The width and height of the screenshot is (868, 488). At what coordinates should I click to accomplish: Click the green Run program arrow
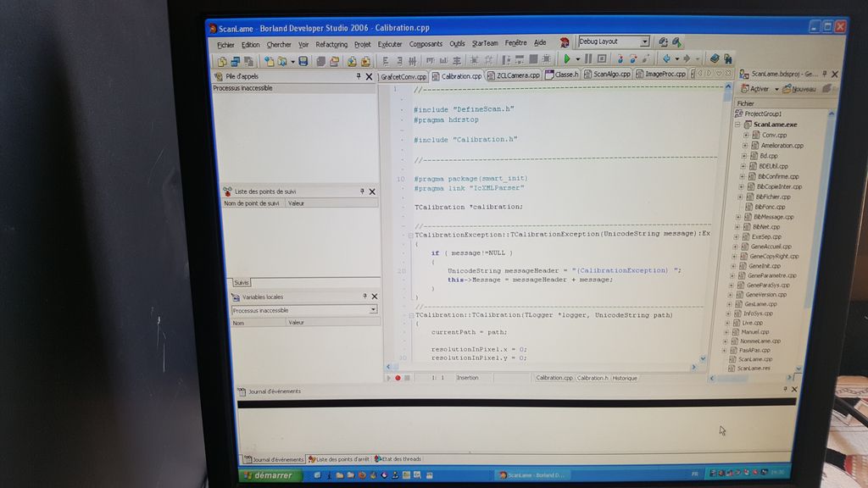pyautogui.click(x=567, y=58)
